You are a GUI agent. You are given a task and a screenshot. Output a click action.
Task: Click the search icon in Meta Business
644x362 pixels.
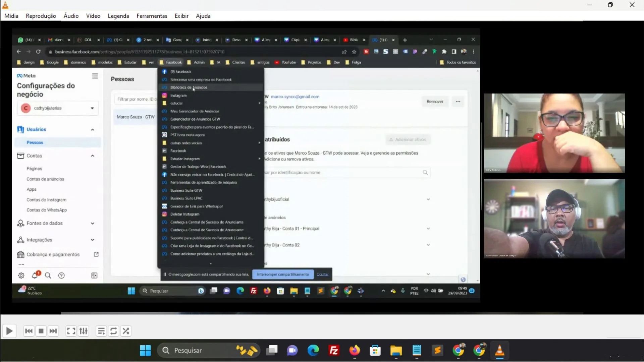point(48,275)
